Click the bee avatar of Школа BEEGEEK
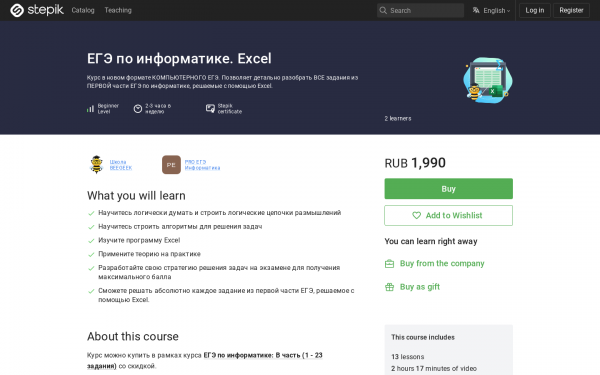 pyautogui.click(x=96, y=165)
